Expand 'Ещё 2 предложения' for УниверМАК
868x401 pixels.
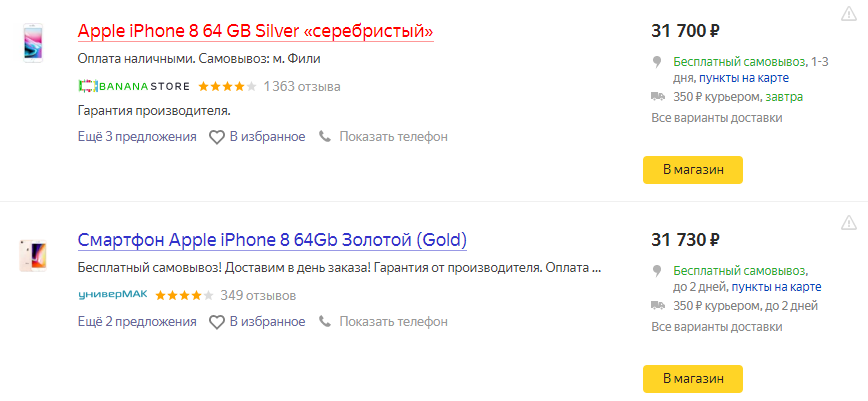point(137,322)
